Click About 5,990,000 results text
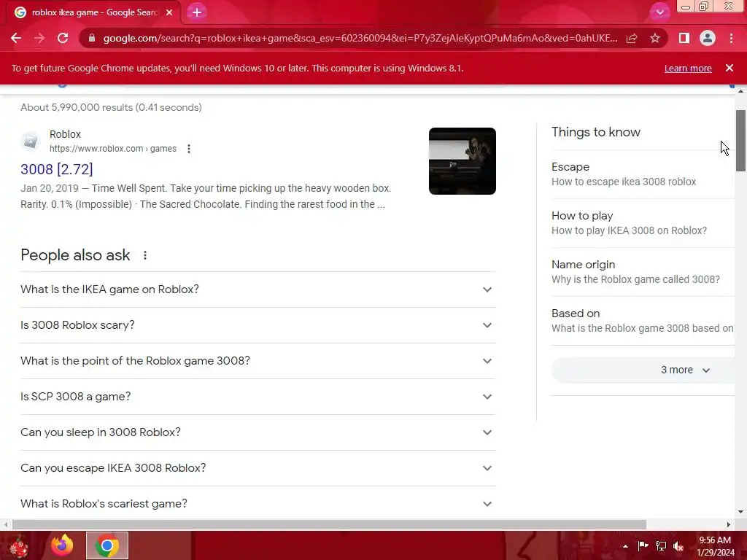This screenshot has height=560, width=747. (111, 108)
